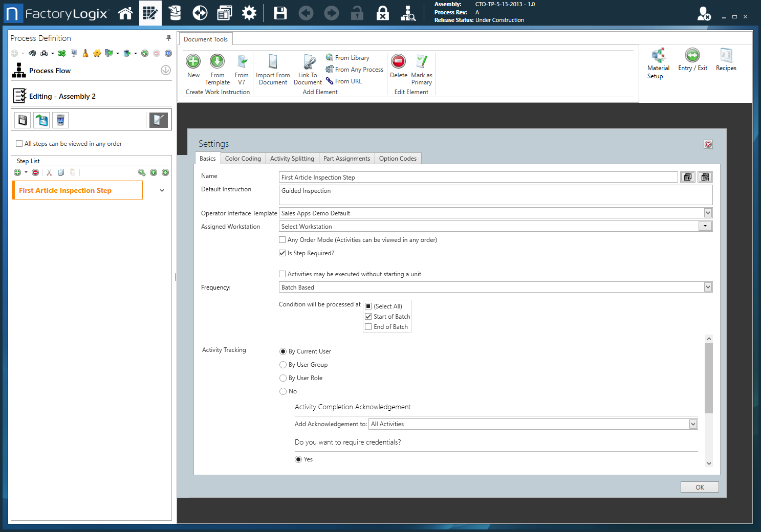Viewport: 761px width, 532px height.
Task: Cut the selected step with scissors icon
Action: (49, 172)
